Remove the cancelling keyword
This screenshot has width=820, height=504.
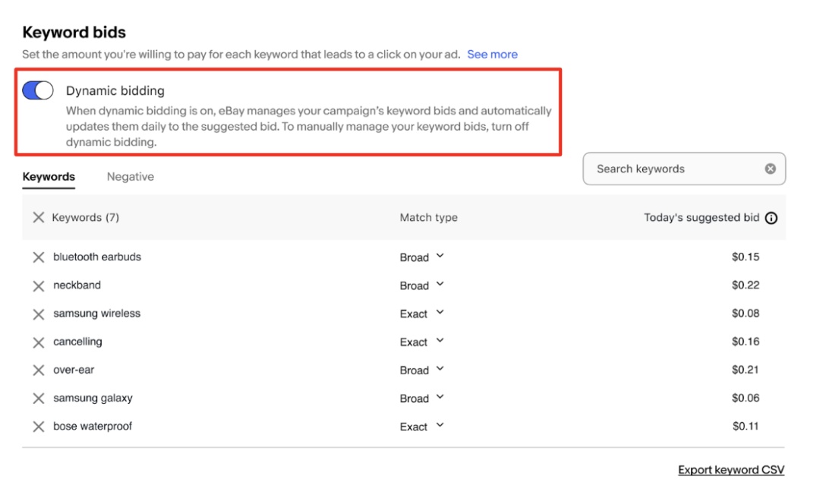tap(38, 342)
